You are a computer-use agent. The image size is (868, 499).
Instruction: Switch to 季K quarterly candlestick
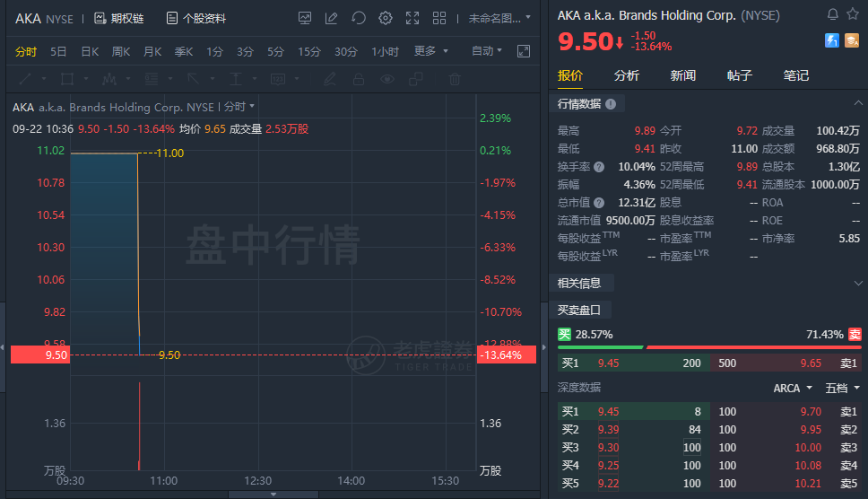pos(184,51)
